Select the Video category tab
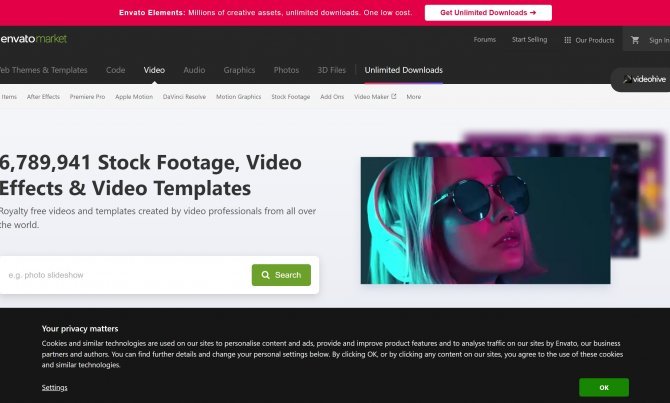The image size is (670, 403). coord(154,70)
